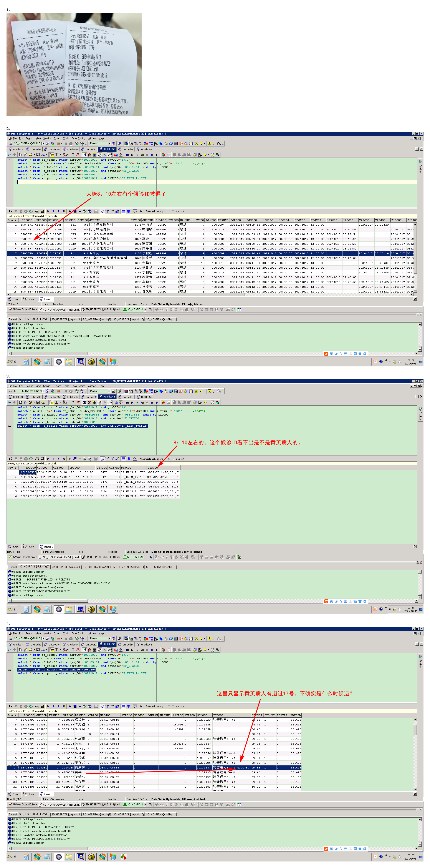Click the Save disk icon in screenshot 2's editor toolbar
This screenshot has height=868, width=430.
pyautogui.click(x=38, y=155)
